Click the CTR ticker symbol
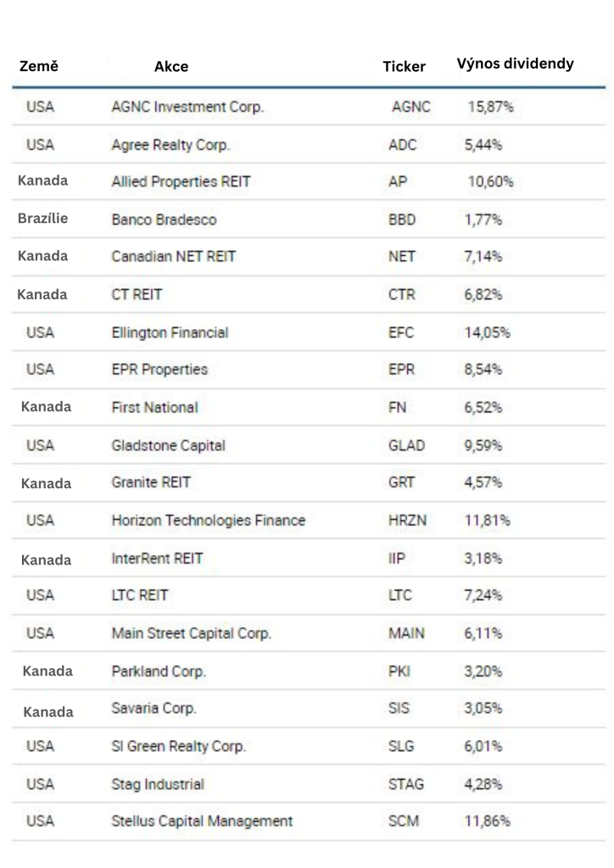The width and height of the screenshot is (614, 868). [402, 295]
